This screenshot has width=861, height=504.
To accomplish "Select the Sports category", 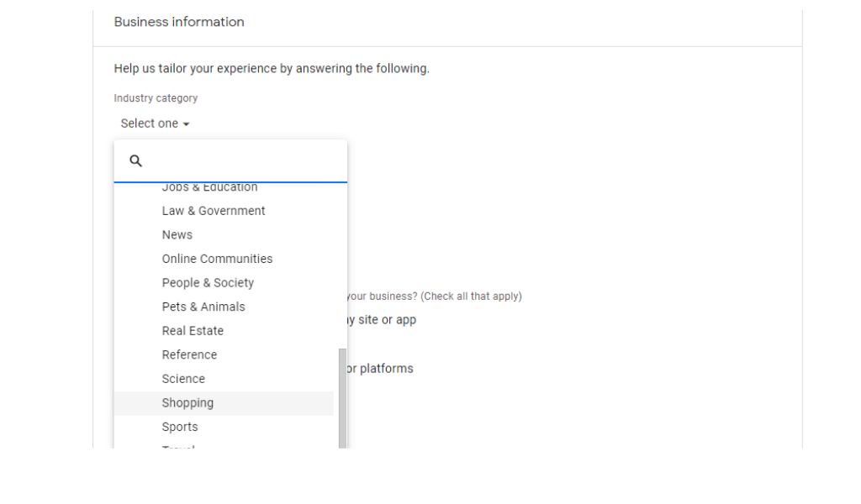I will pyautogui.click(x=180, y=427).
